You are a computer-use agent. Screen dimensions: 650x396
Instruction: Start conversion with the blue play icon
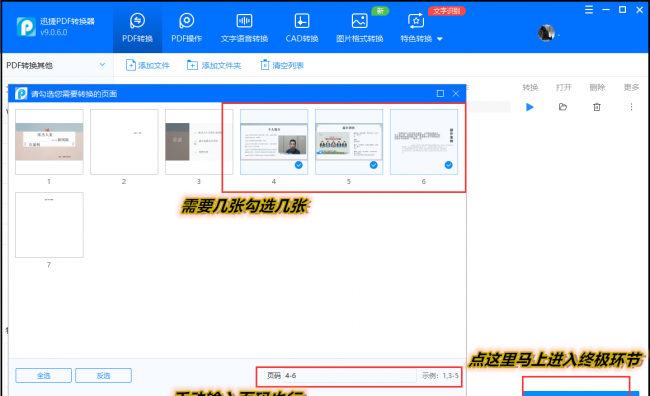(529, 107)
